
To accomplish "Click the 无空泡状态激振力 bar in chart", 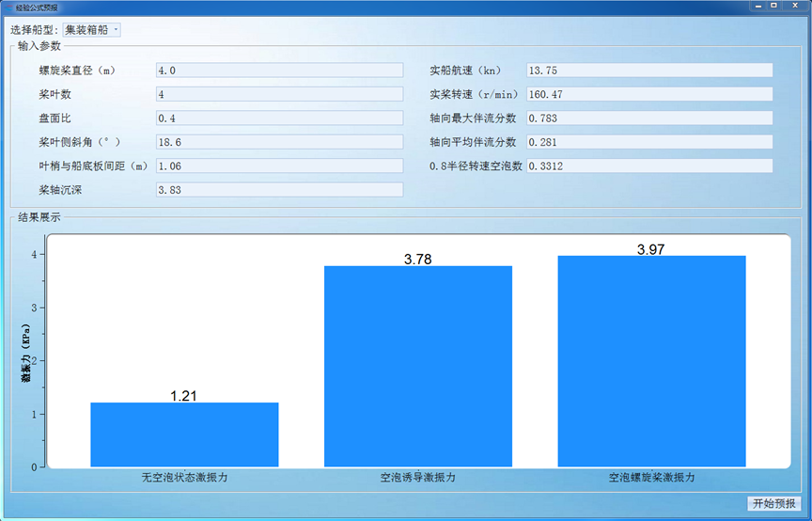I will click(x=184, y=434).
